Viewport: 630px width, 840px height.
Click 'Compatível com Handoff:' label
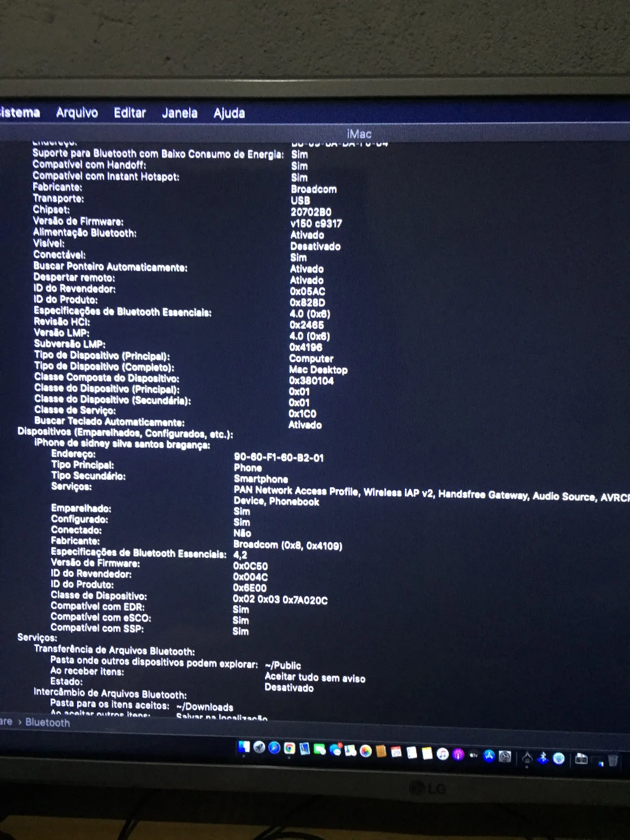tap(89, 165)
